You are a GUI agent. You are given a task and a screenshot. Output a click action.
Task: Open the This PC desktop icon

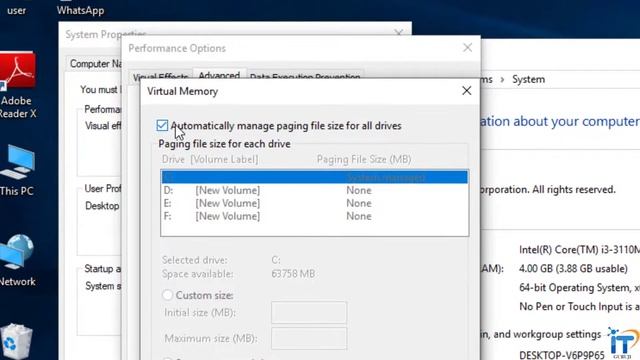(18, 162)
